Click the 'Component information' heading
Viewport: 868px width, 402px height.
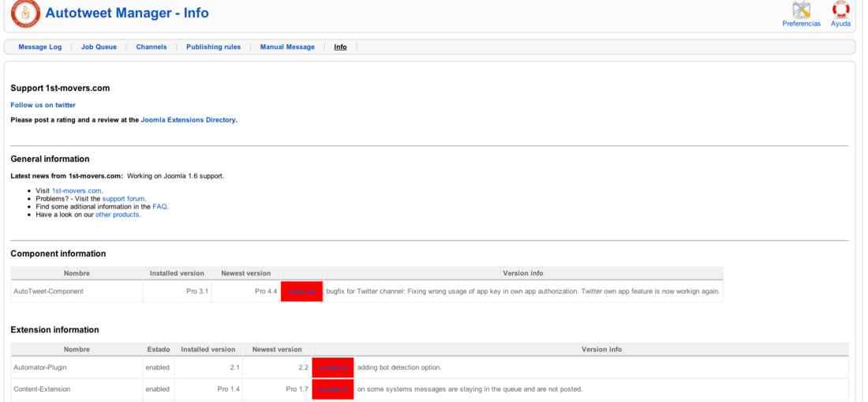tap(58, 254)
